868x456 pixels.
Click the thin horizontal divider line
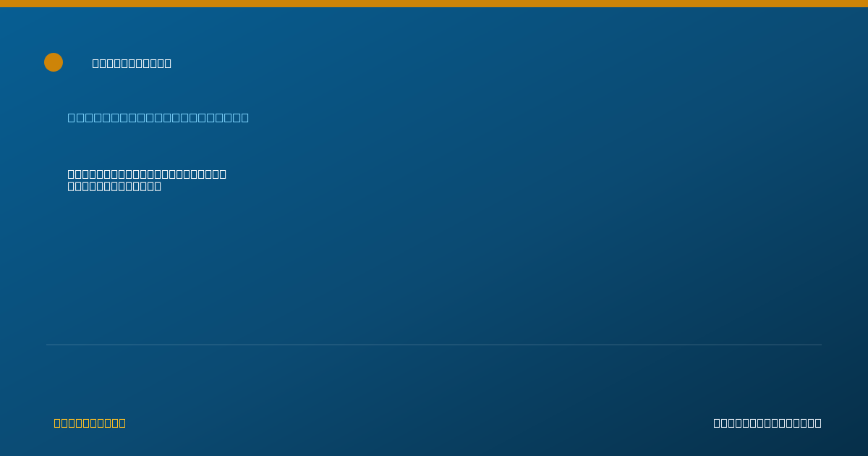point(434,345)
